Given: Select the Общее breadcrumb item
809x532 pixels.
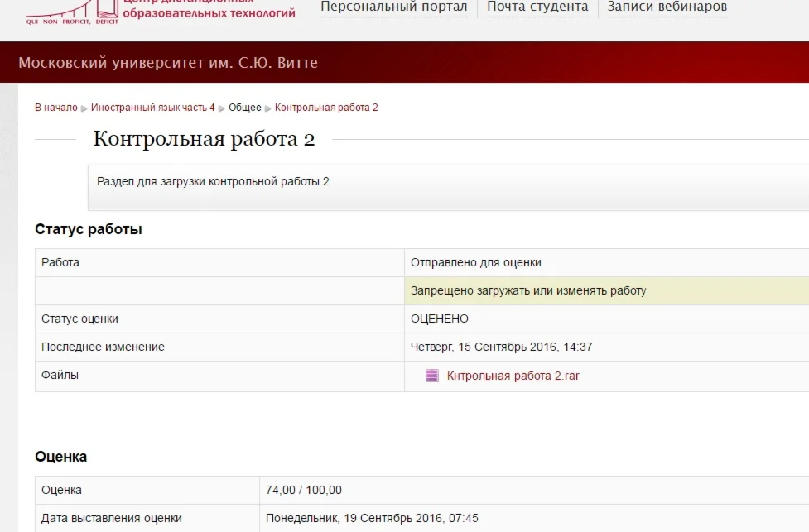Looking at the screenshot, I should click(244, 108).
